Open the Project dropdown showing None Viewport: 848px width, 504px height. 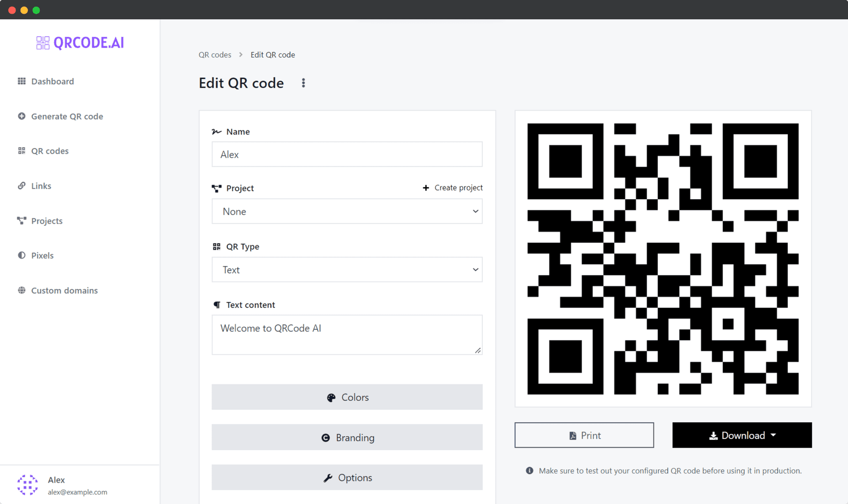(x=347, y=211)
